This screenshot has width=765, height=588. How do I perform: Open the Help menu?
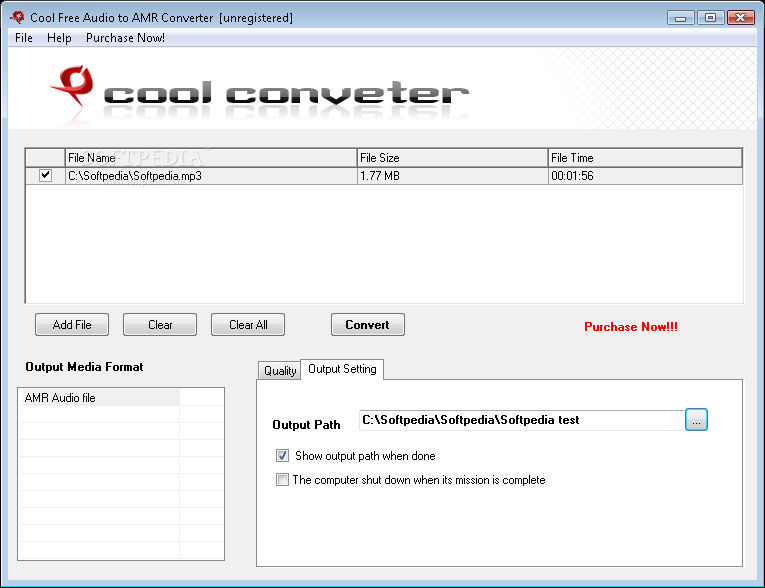(59, 38)
